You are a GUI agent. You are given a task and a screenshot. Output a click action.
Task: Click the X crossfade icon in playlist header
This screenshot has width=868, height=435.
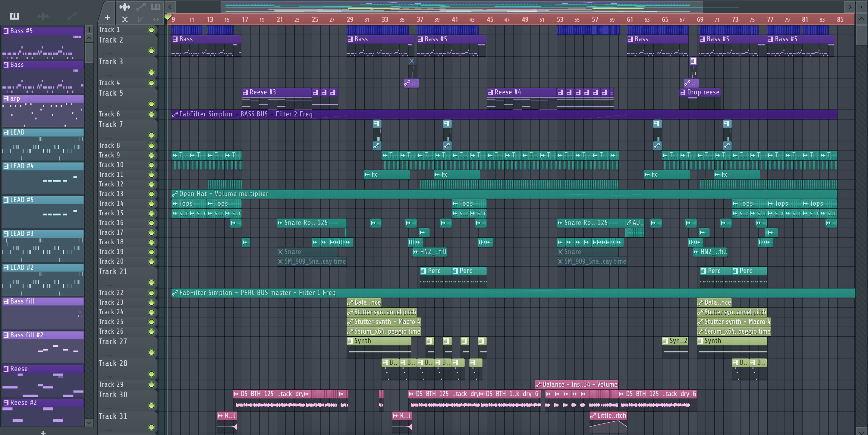click(x=125, y=19)
